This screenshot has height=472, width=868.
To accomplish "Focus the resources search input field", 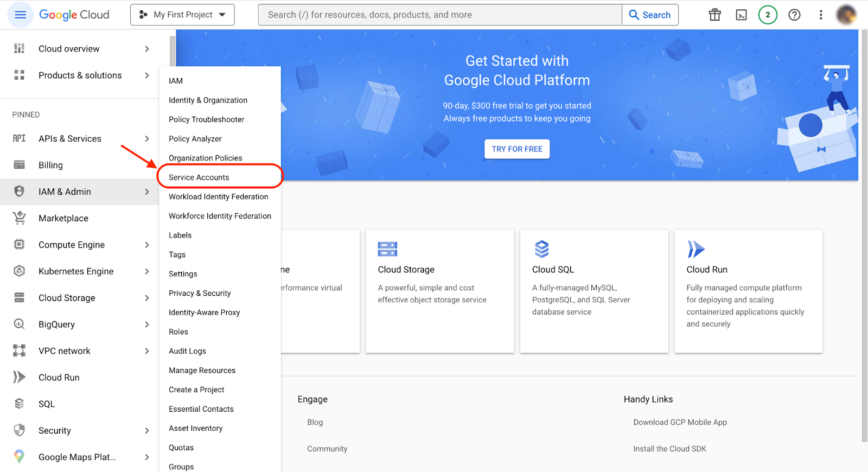I will coord(439,15).
